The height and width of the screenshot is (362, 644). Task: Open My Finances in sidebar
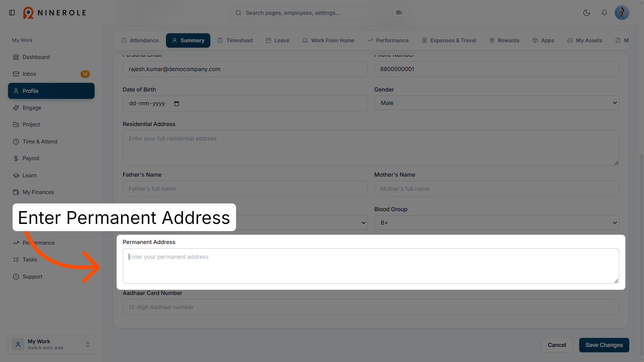click(51, 192)
